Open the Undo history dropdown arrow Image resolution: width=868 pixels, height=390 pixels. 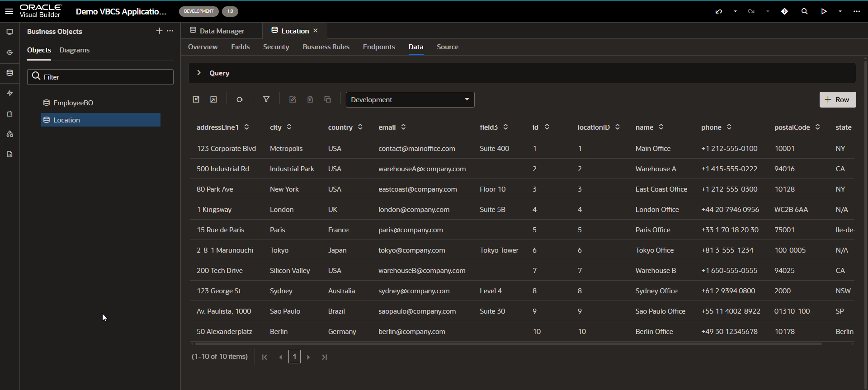pos(735,11)
